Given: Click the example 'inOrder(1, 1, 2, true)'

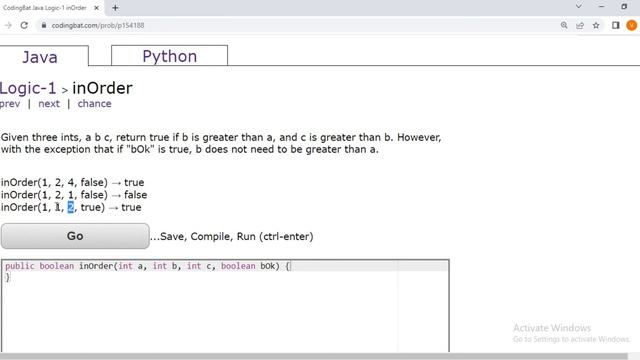Looking at the screenshot, I should pos(53,207).
